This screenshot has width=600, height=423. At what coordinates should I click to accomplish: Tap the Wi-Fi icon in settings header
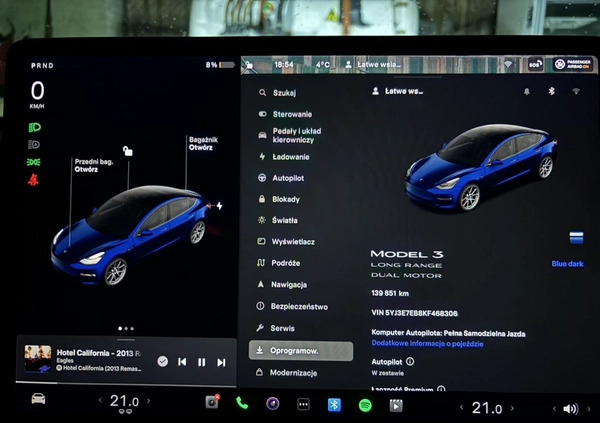pyautogui.click(x=576, y=91)
